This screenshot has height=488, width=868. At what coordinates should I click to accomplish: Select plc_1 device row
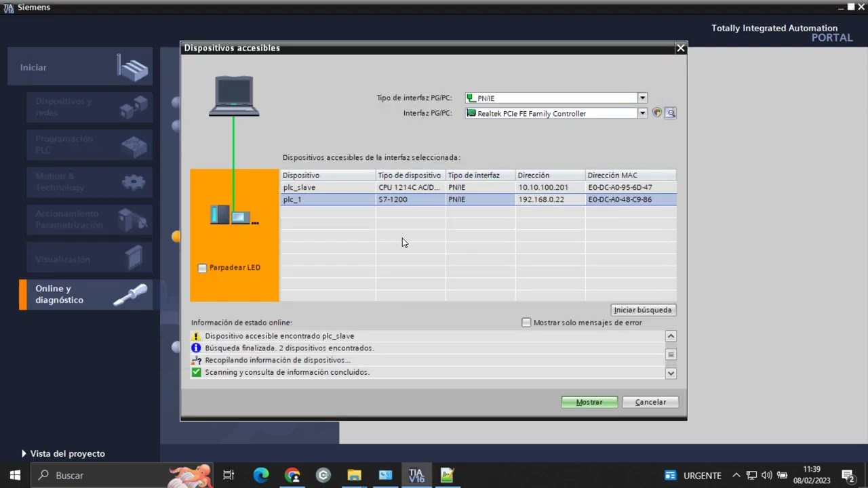(x=478, y=199)
